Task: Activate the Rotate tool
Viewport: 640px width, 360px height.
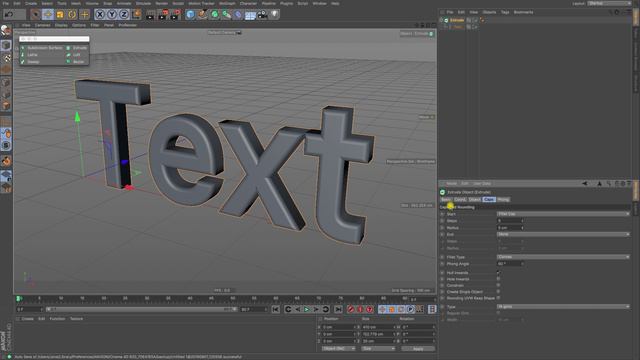Action: [72, 15]
